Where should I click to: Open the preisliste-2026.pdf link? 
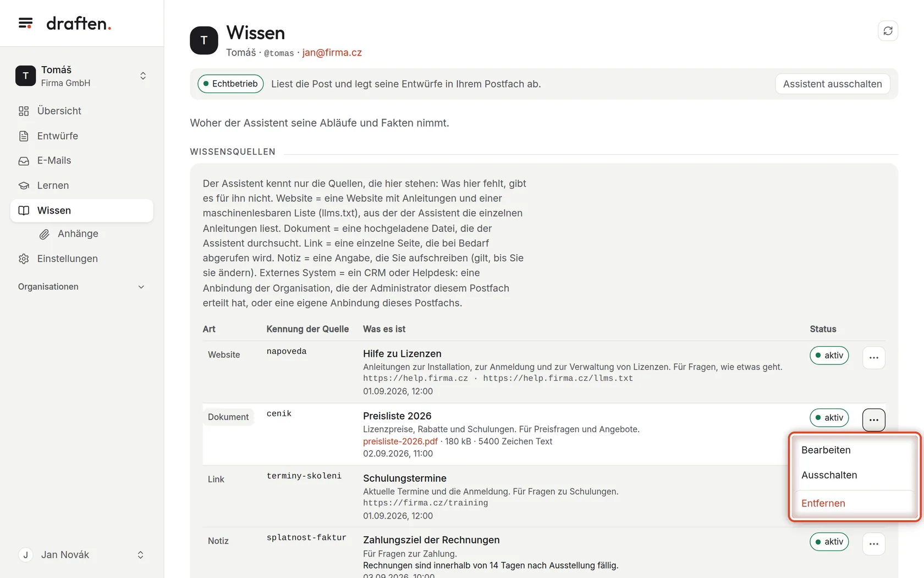tap(400, 441)
